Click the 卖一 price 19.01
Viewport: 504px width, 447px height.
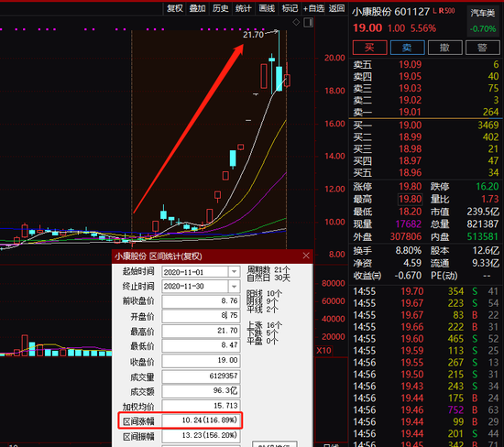coord(410,112)
